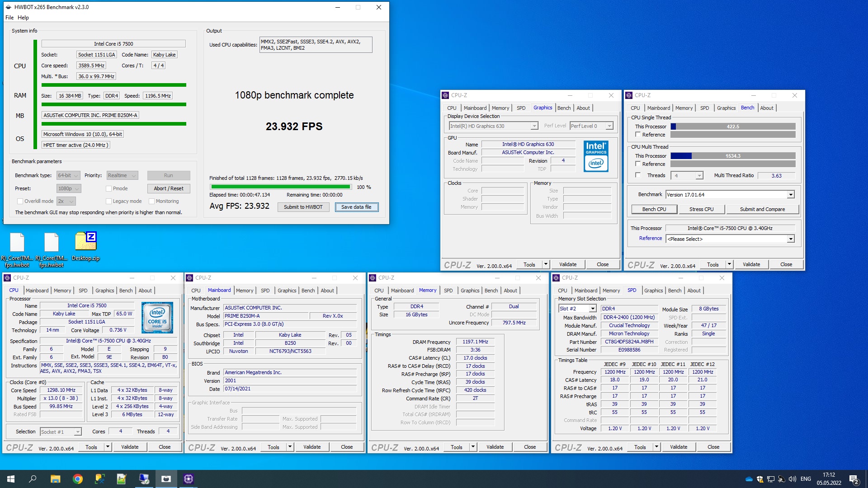Toggle the Threads checkbox in the Bench window

pyautogui.click(x=638, y=175)
